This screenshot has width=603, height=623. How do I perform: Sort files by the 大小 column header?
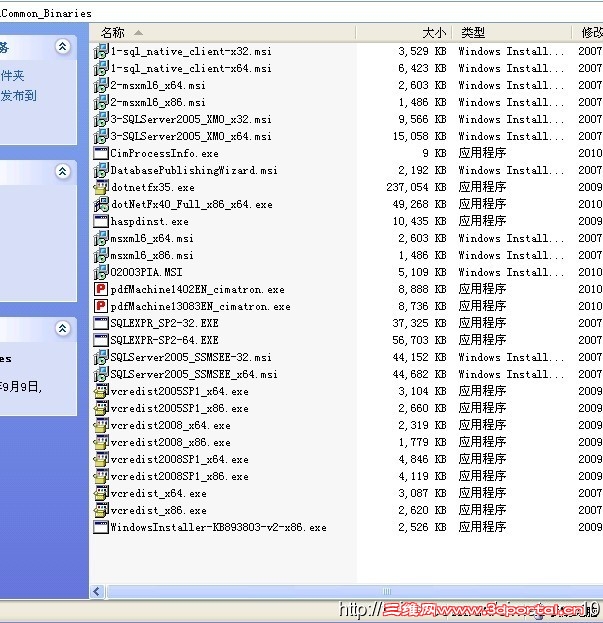404,33
